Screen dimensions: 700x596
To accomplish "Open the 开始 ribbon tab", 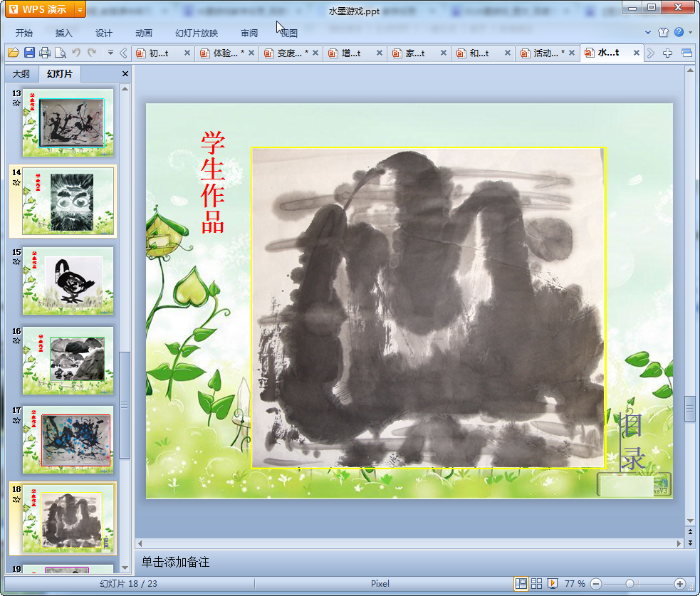I will point(23,33).
